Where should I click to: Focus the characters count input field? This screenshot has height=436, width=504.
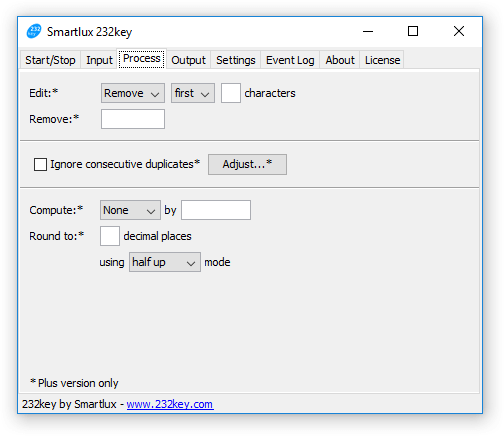pyautogui.click(x=231, y=93)
